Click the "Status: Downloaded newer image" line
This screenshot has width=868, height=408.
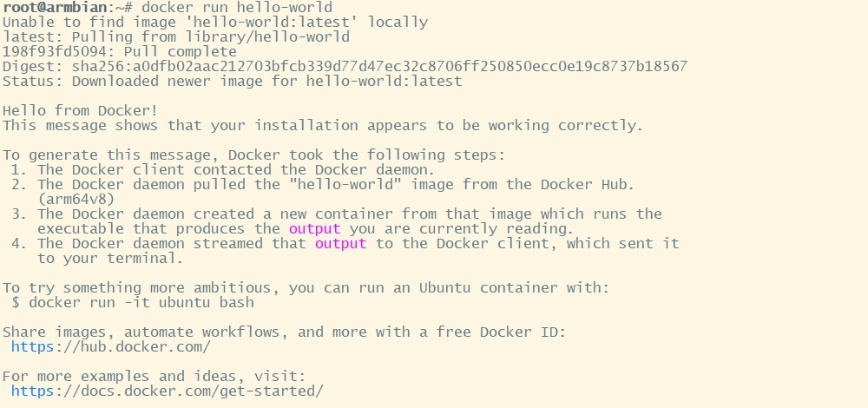point(232,81)
